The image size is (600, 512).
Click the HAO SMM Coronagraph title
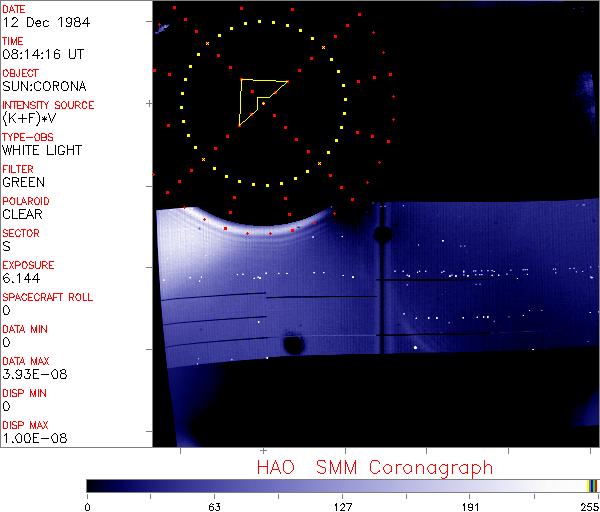pos(375,468)
